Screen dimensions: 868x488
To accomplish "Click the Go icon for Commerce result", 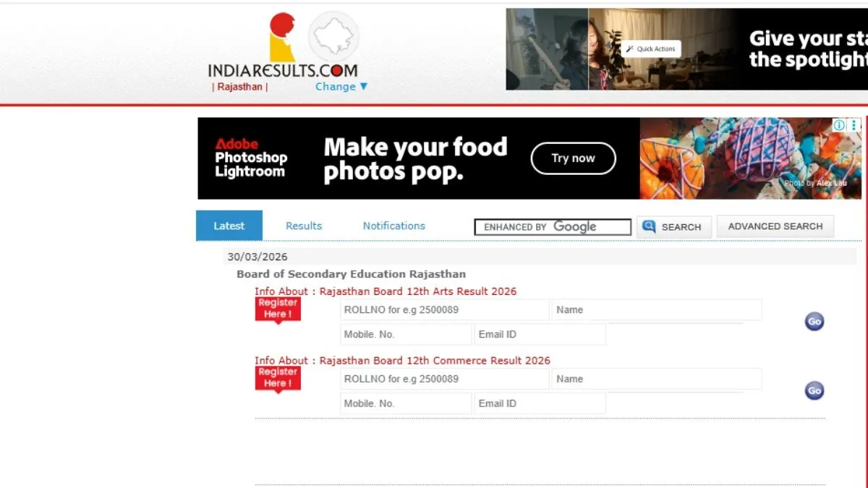I will (x=814, y=390).
